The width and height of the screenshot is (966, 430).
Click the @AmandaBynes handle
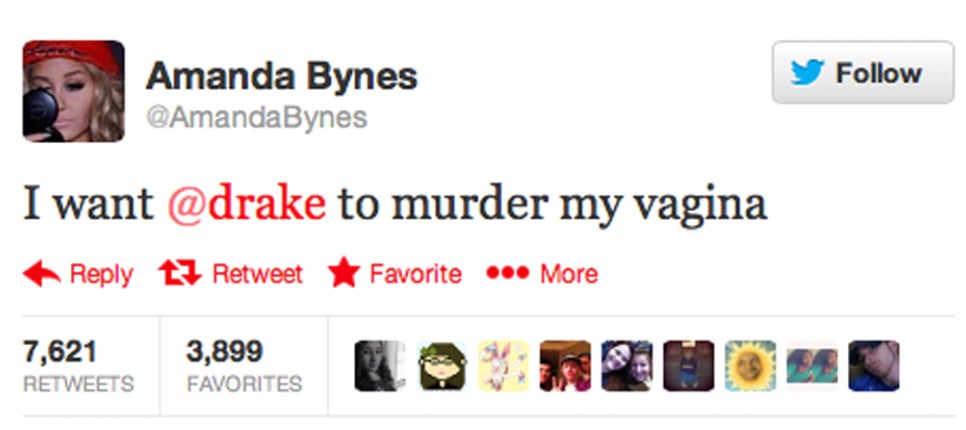coord(256,117)
